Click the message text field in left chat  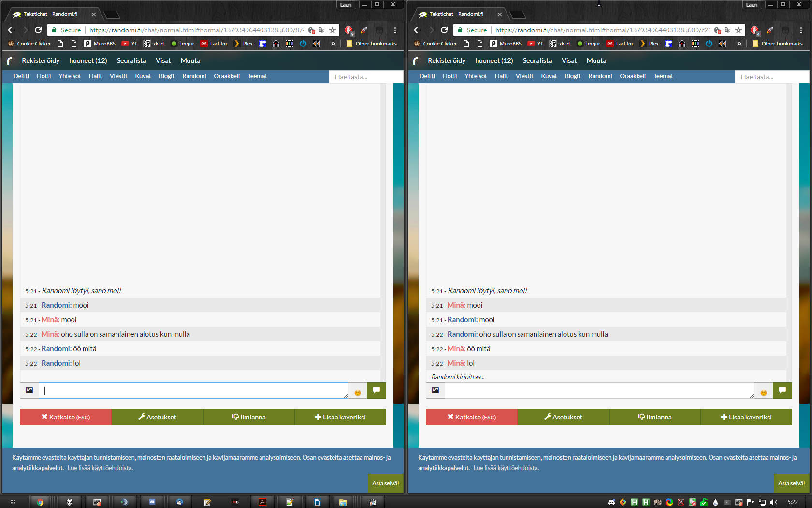[x=193, y=390]
